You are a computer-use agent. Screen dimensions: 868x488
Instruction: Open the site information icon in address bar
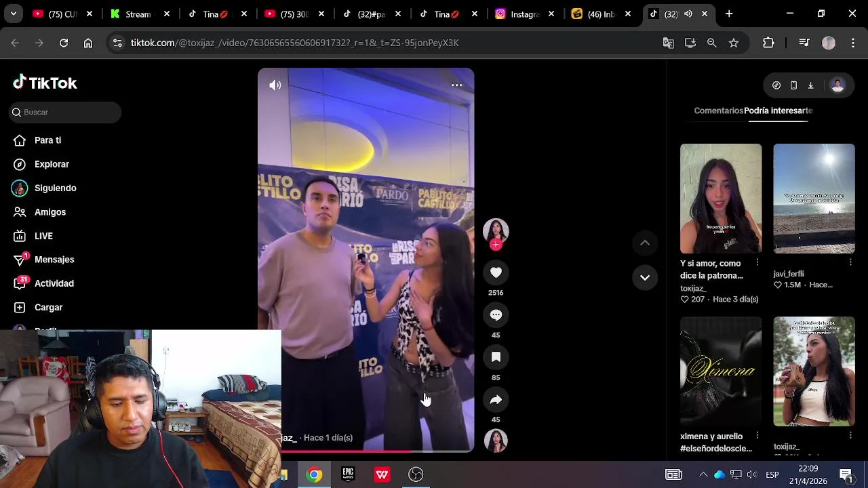click(117, 43)
